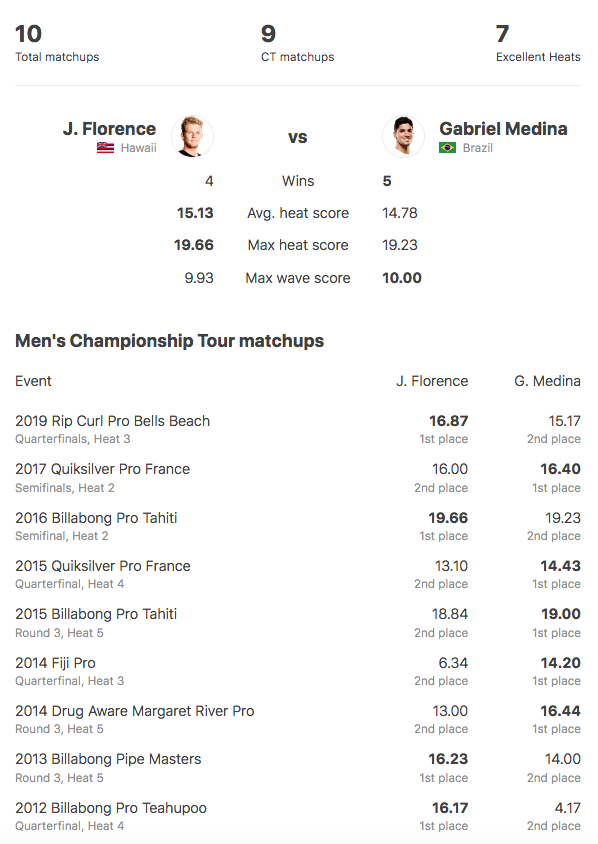The height and width of the screenshot is (844, 598).
Task: Open 2014 Drug Aware Margaret River Pro
Action: click(135, 711)
